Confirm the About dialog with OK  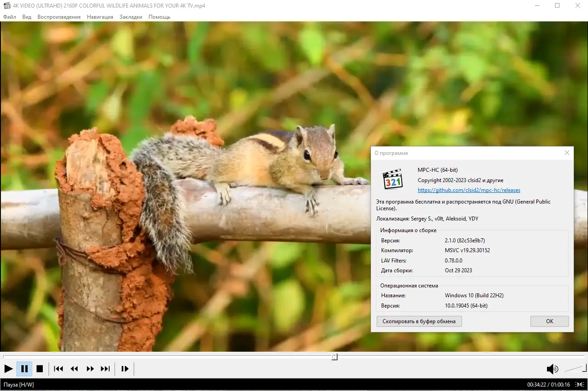point(550,321)
